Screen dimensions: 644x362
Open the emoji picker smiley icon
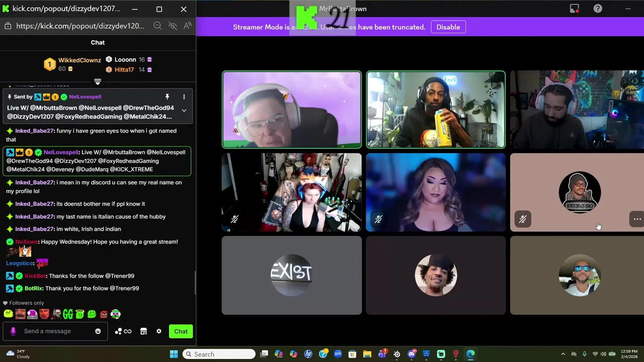[x=98, y=331]
